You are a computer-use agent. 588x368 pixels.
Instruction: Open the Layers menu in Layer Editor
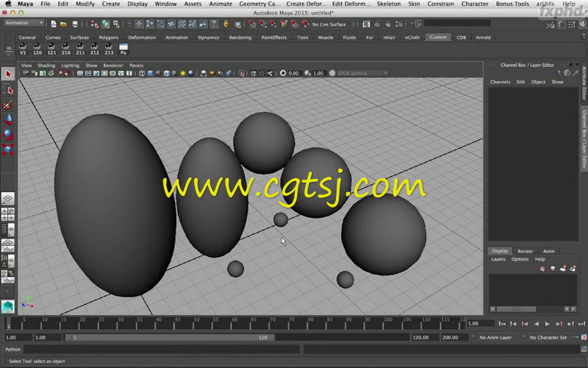coord(498,260)
